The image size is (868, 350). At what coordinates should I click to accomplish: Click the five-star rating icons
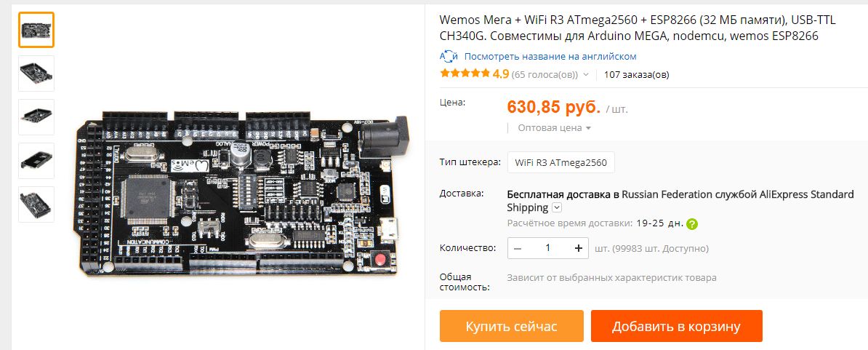pos(465,73)
